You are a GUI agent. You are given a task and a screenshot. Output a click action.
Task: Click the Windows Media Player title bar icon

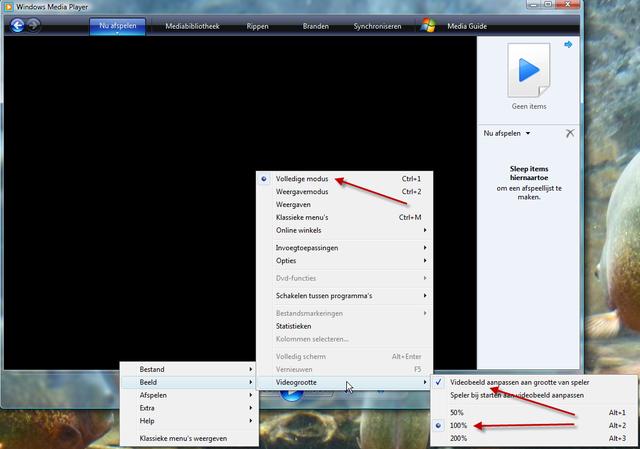8,7
